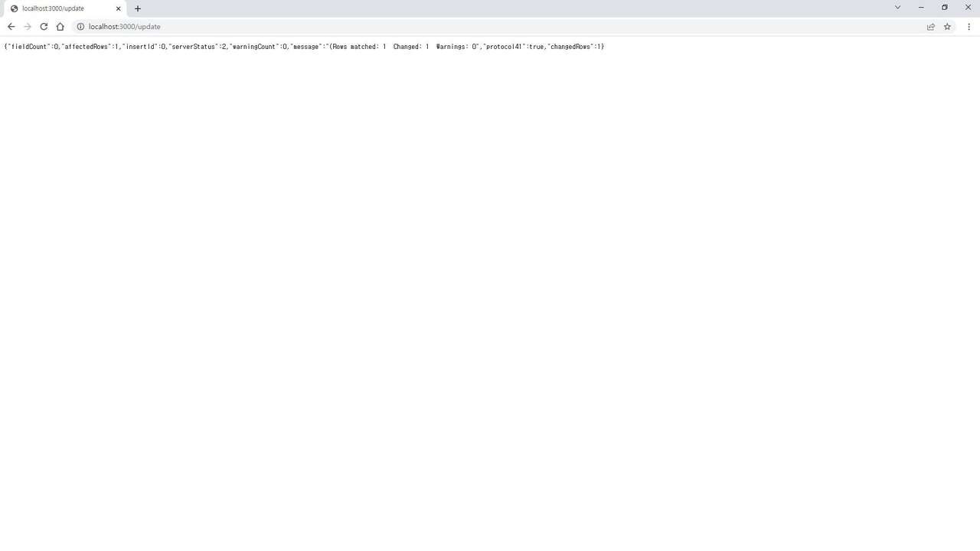Bookmark the page using the star toggle

947,26
